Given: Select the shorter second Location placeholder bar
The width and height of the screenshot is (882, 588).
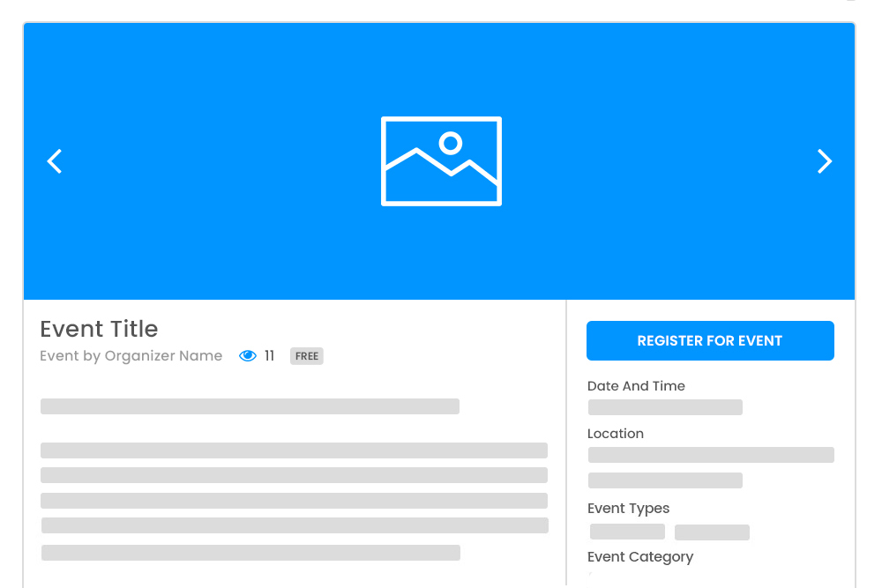Looking at the screenshot, I should pyautogui.click(x=665, y=480).
